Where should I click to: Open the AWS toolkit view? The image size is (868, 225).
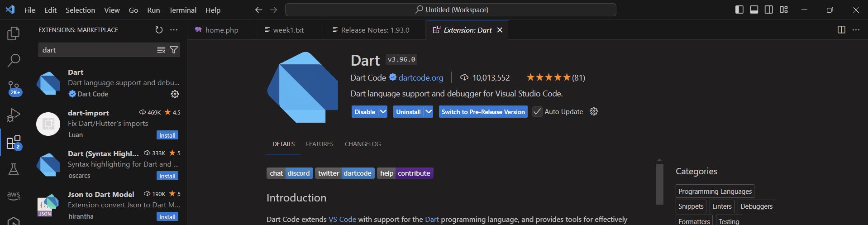(x=14, y=196)
